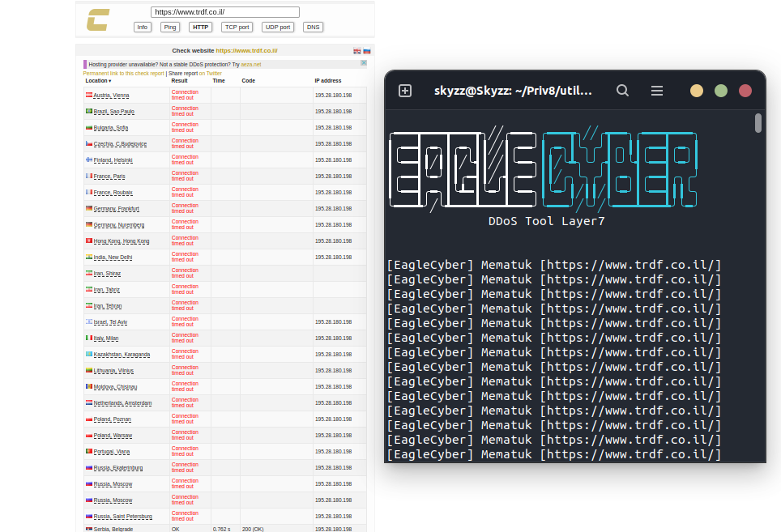This screenshot has width=781, height=532.
Task: Click the yellow minimize button on terminal
Action: pyautogui.click(x=696, y=91)
